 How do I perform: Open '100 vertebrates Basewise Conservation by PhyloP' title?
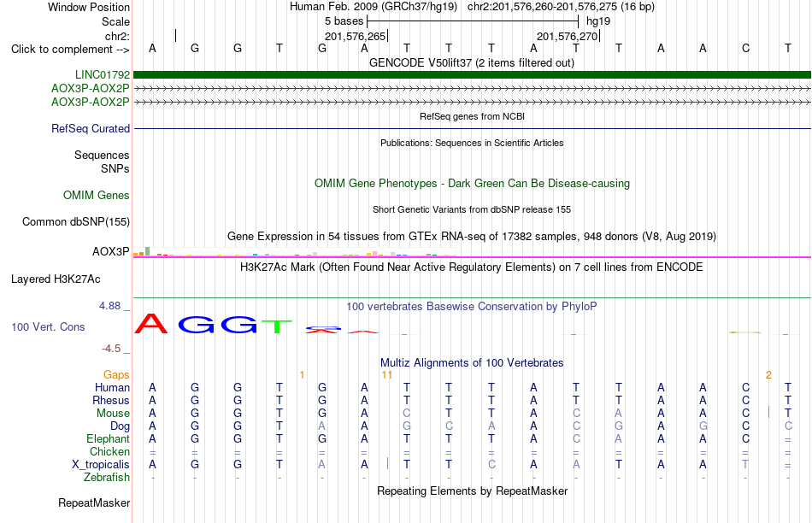[472, 307]
